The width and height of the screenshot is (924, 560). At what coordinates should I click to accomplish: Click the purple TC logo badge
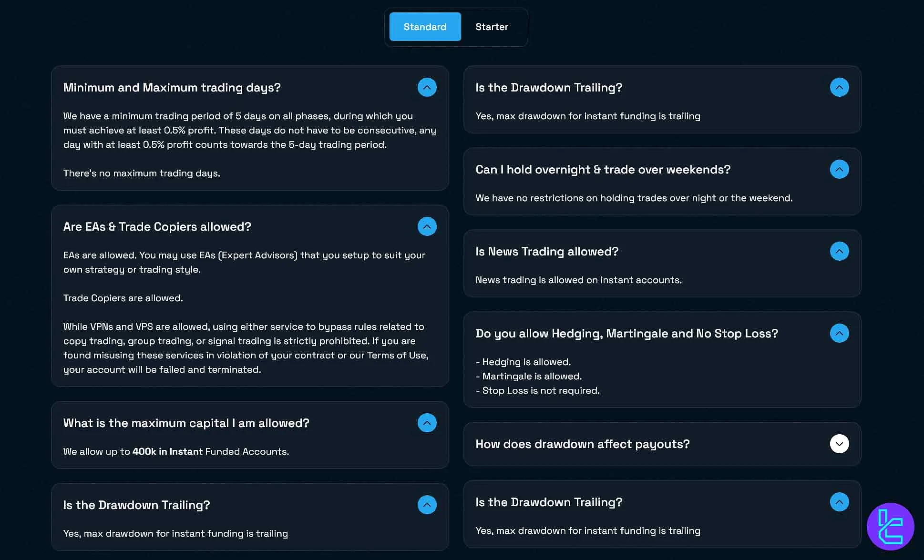click(890, 526)
